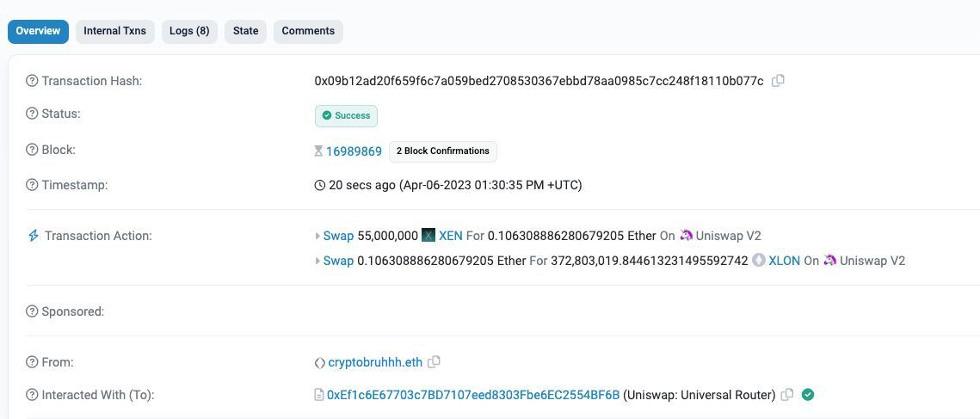This screenshot has width=980, height=419.
Task: Open the State tab
Action: point(245,31)
